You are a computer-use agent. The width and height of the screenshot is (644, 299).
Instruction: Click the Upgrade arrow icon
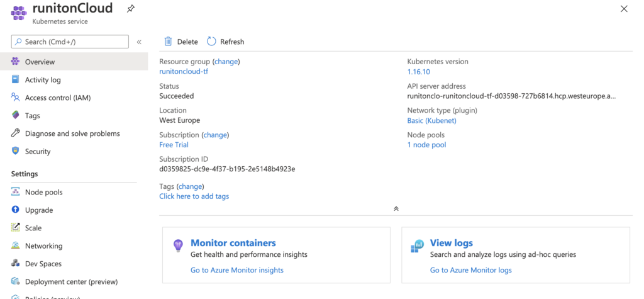coord(16,210)
